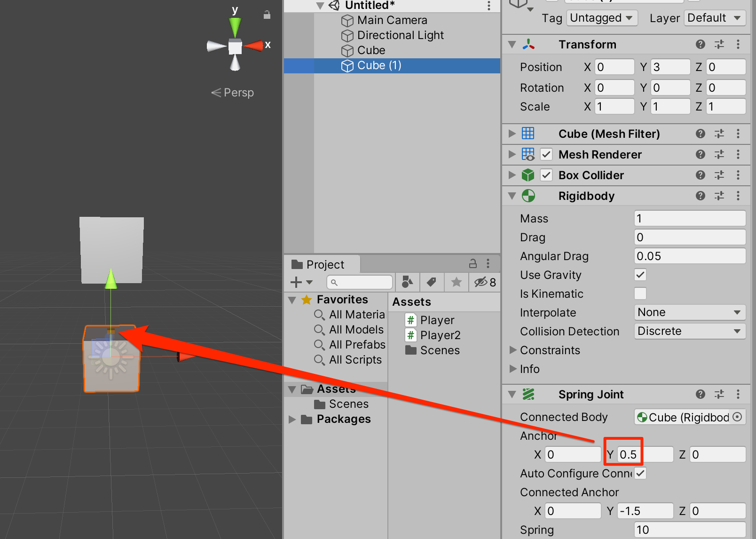The width and height of the screenshot is (756, 539).
Task: Select the Rigidbody component icon
Action: pos(528,196)
